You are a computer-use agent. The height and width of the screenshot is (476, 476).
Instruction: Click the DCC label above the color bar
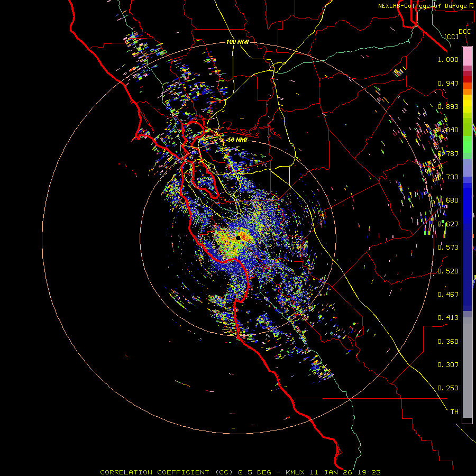tap(465, 32)
